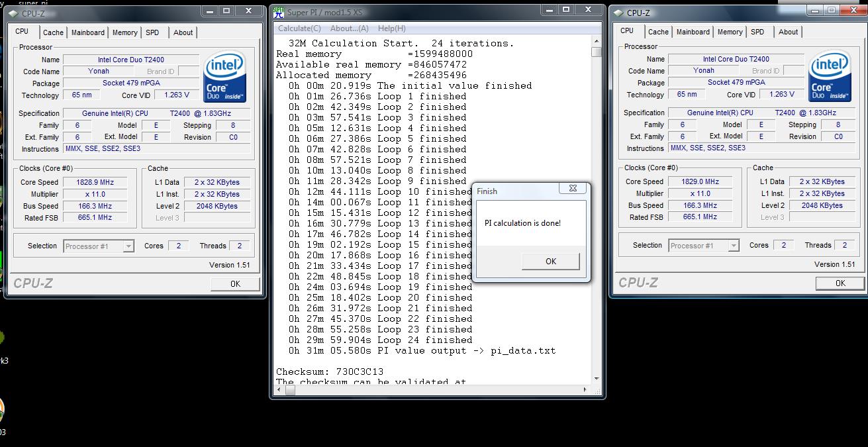Click the Specification field in right CPU-Z
This screenshot has height=447, width=868.
[x=761, y=113]
